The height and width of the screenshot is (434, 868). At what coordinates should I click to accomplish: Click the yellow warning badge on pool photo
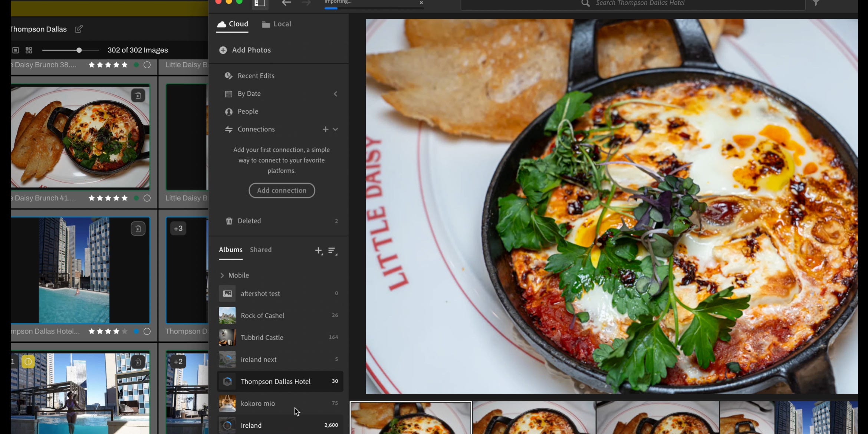(x=28, y=362)
